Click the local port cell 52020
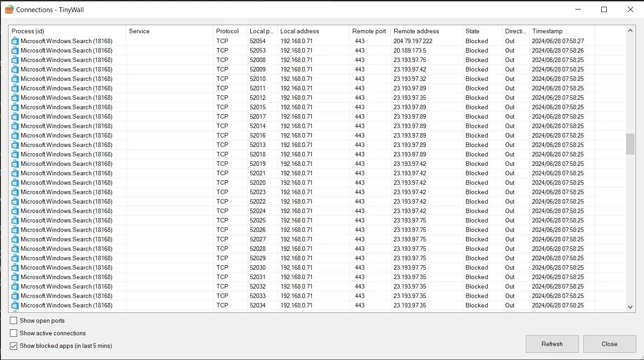 point(258,182)
